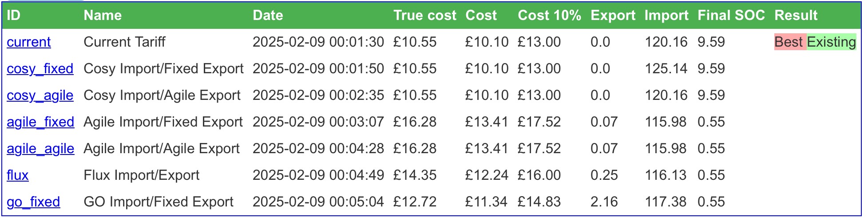Click the True cost column header
This screenshot has height=218, width=868.
(425, 16)
